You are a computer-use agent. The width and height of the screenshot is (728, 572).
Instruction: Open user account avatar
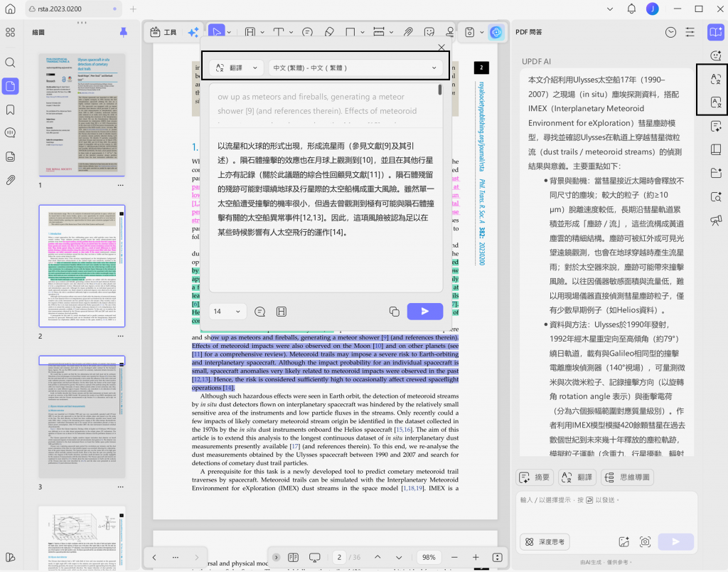click(653, 9)
